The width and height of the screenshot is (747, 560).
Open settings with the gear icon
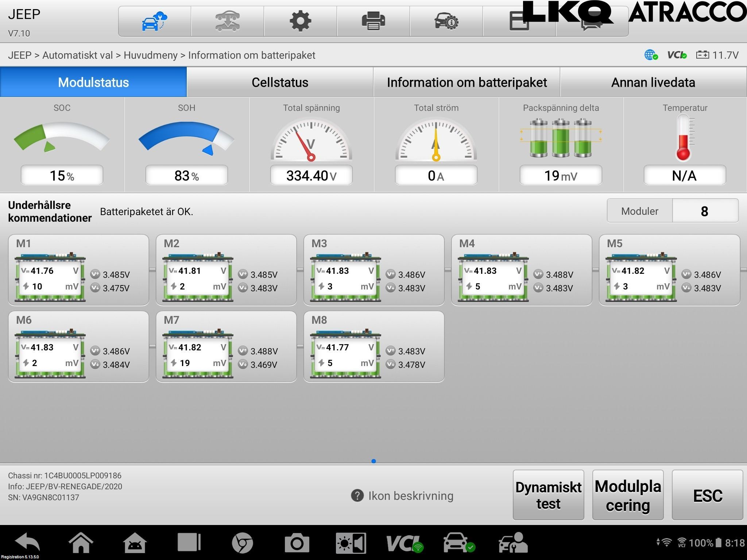pos(300,21)
